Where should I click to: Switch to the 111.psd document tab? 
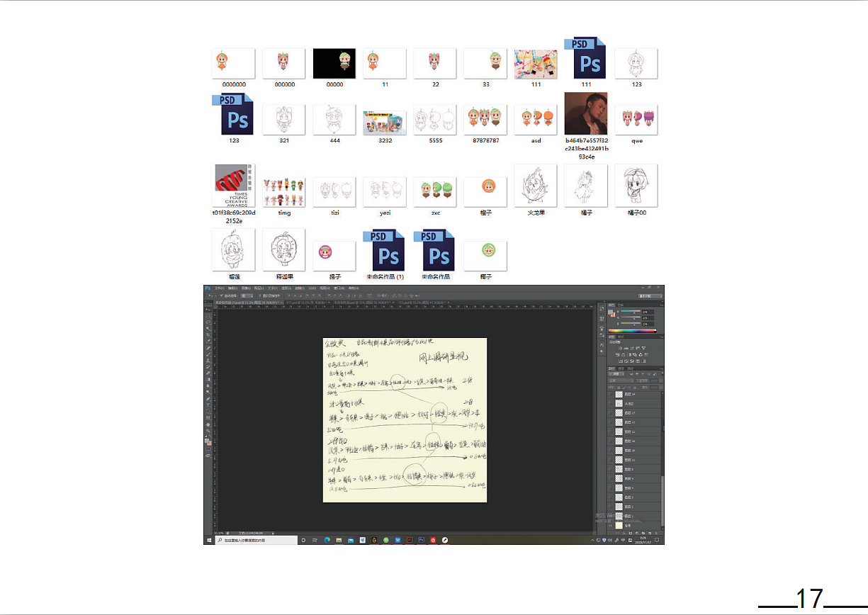tap(309, 303)
